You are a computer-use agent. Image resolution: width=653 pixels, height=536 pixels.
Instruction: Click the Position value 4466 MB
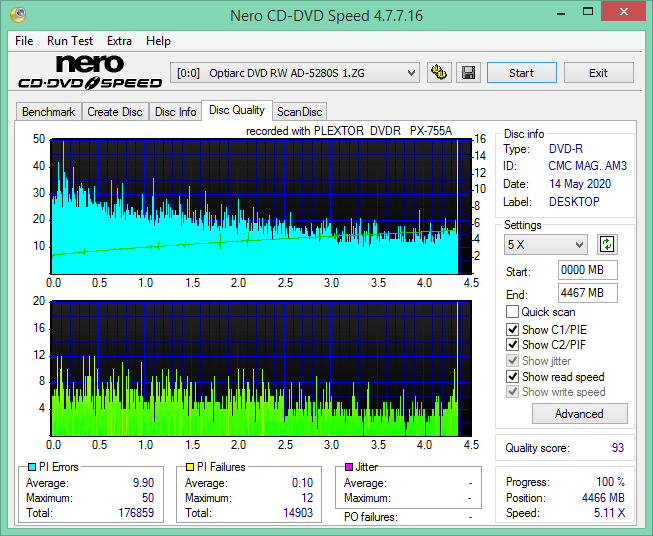[x=603, y=498]
